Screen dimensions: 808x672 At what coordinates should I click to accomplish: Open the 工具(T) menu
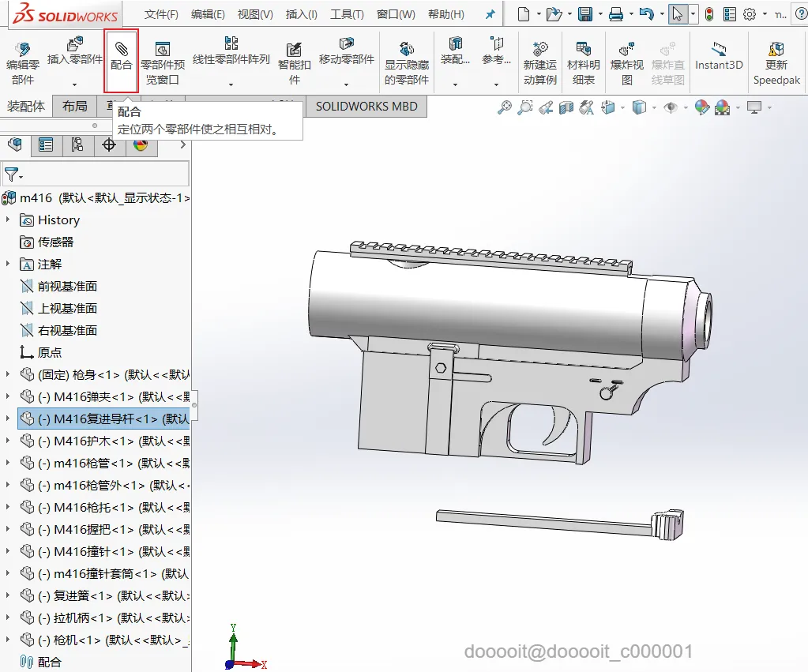pyautogui.click(x=347, y=14)
